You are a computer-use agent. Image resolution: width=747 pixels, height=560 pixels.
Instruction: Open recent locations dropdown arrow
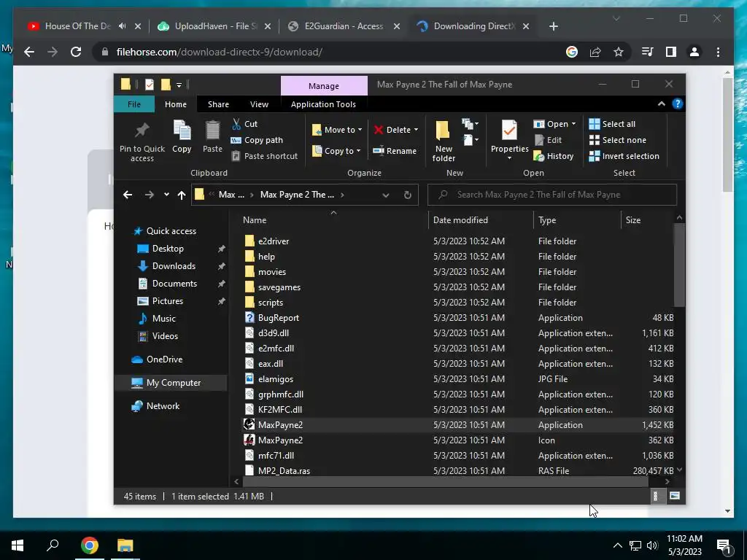166,195
